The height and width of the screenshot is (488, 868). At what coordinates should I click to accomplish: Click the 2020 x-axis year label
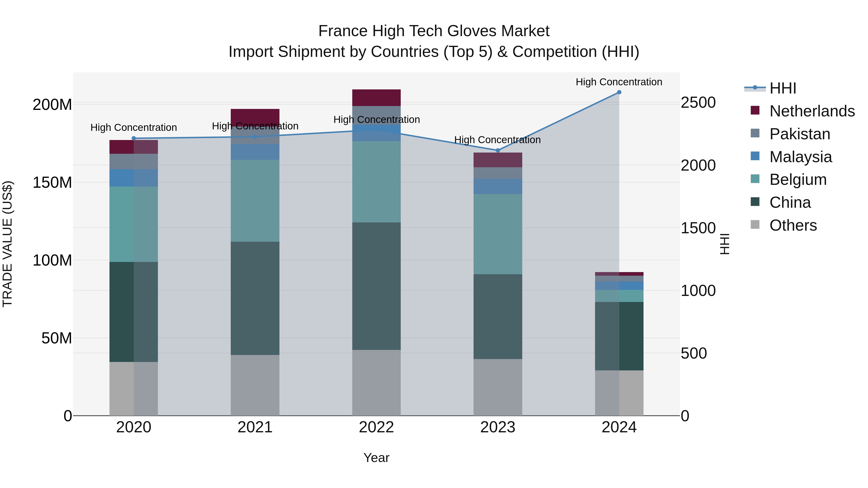pos(134,428)
